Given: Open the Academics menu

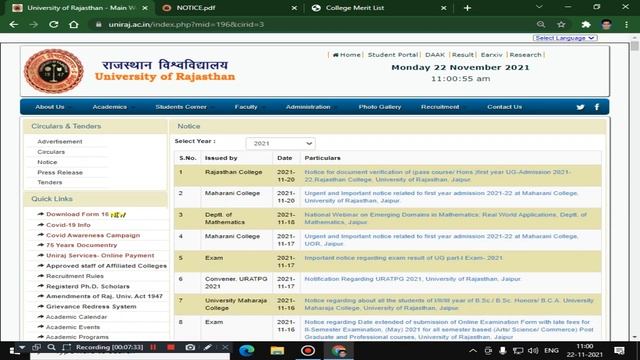Looking at the screenshot, I should 110,107.
